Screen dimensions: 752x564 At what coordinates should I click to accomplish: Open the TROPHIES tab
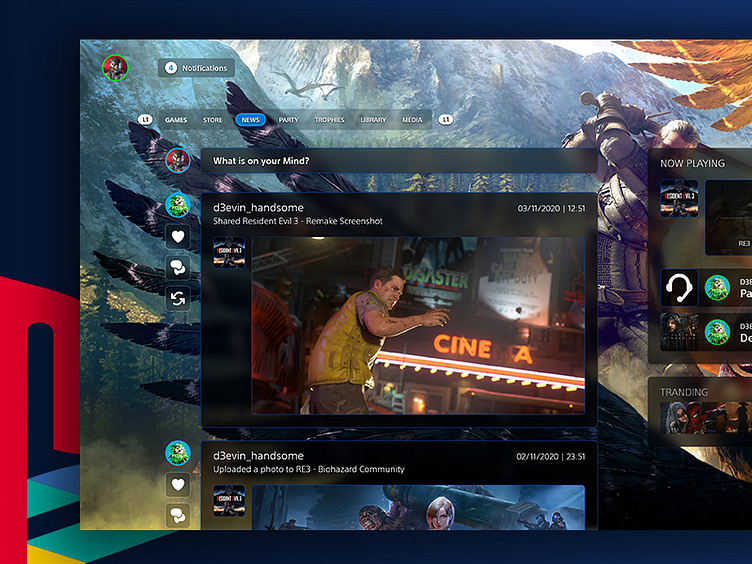[x=329, y=120]
